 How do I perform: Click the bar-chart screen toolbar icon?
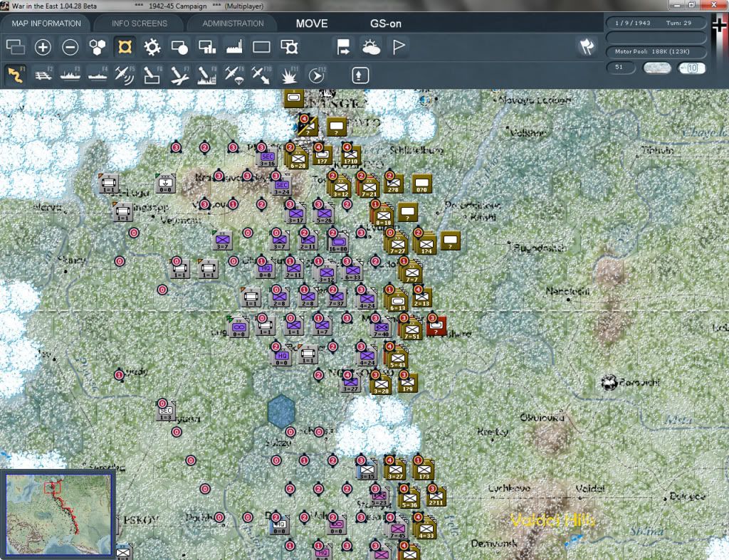point(207,47)
